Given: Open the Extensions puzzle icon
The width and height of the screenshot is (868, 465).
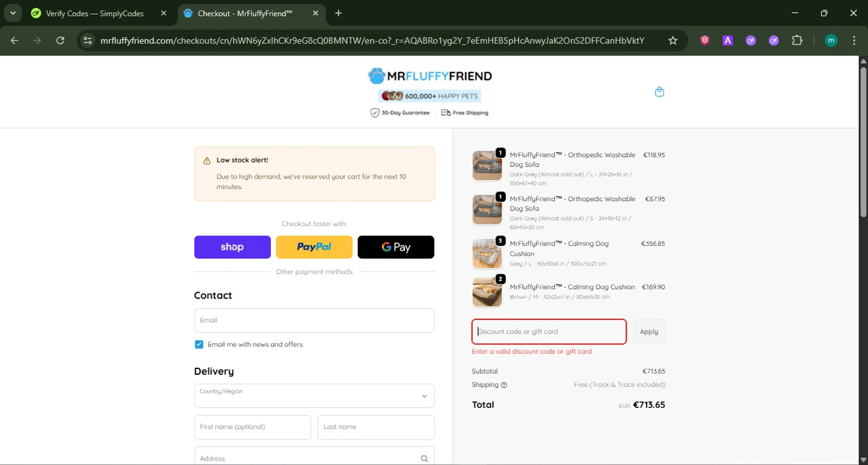Looking at the screenshot, I should click(x=797, y=40).
